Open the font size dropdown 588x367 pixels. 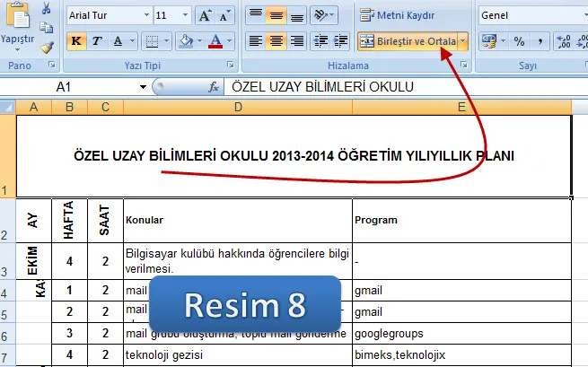click(185, 15)
